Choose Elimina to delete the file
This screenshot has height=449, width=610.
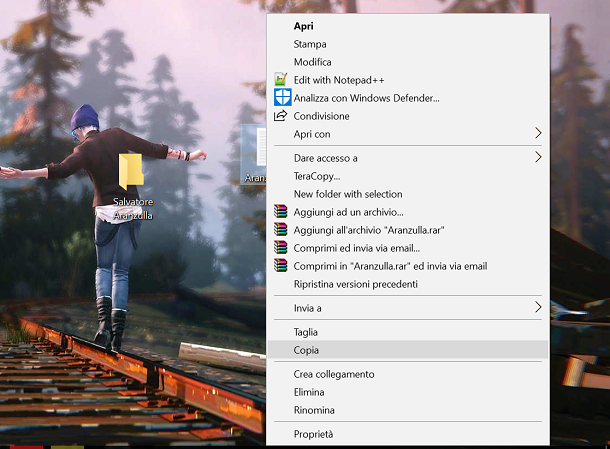click(408, 392)
